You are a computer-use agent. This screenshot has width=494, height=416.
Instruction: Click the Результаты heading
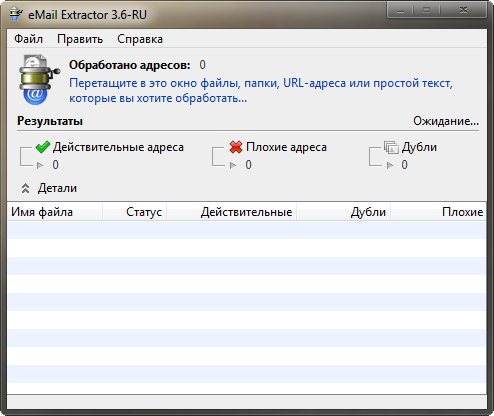tap(50, 121)
